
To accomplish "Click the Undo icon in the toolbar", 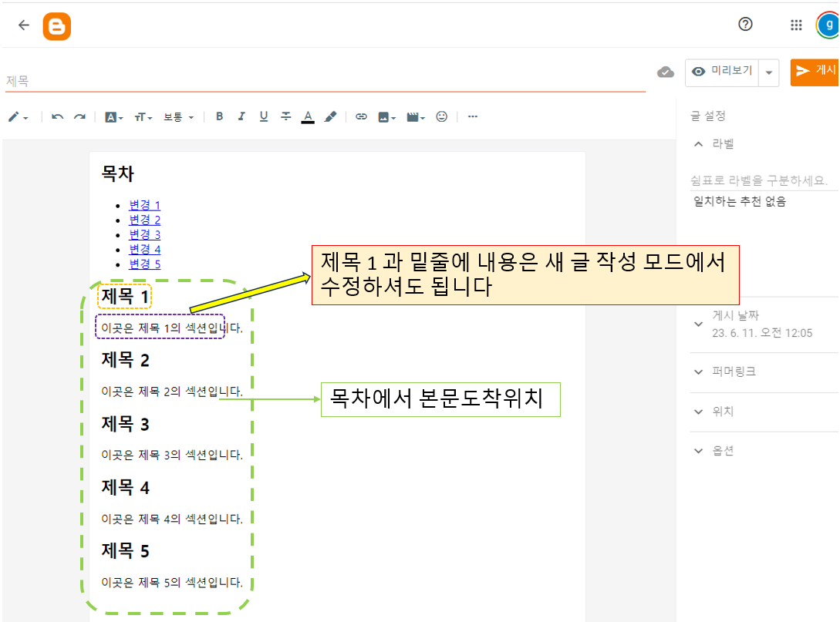I will pos(56,116).
